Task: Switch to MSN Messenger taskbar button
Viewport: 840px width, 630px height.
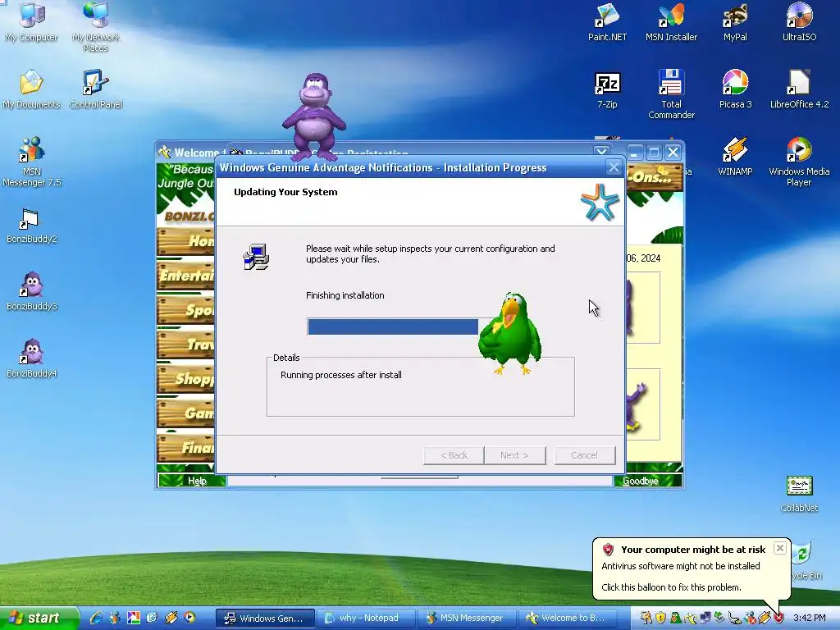Action: [x=466, y=619]
